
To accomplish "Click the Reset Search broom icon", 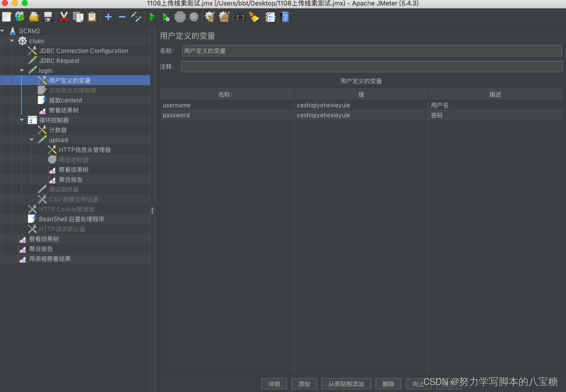I will [x=254, y=17].
